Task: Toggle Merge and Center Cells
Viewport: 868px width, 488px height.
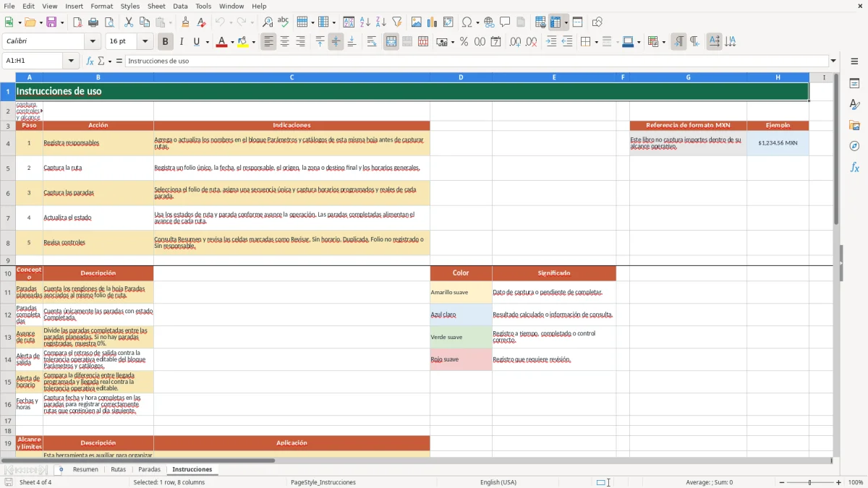Action: (391, 42)
